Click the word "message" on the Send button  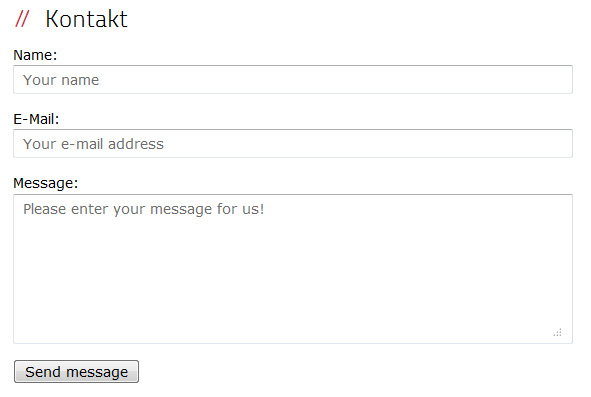97,372
